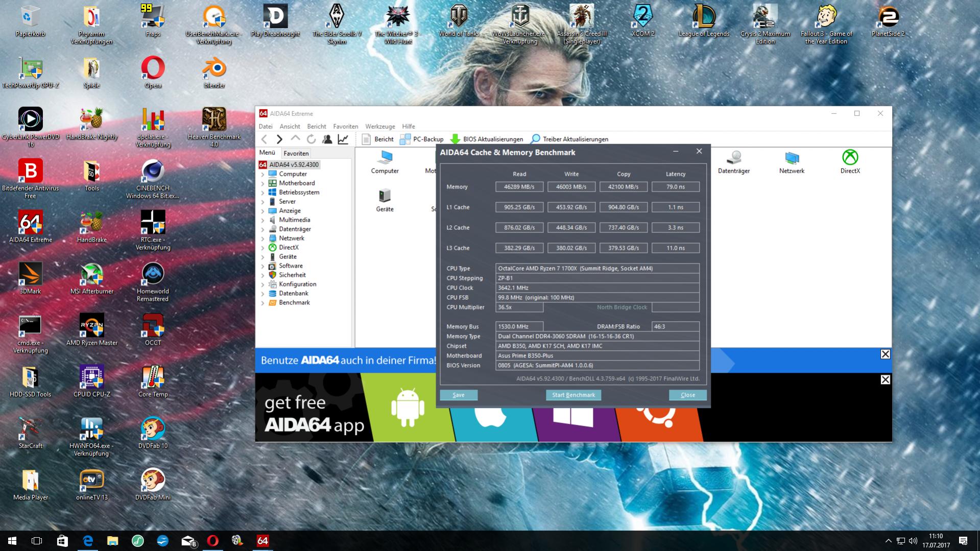This screenshot has height=551, width=980.
Task: Open BIOS Aktualisierungen in the toolbar
Action: pyautogui.click(x=487, y=139)
